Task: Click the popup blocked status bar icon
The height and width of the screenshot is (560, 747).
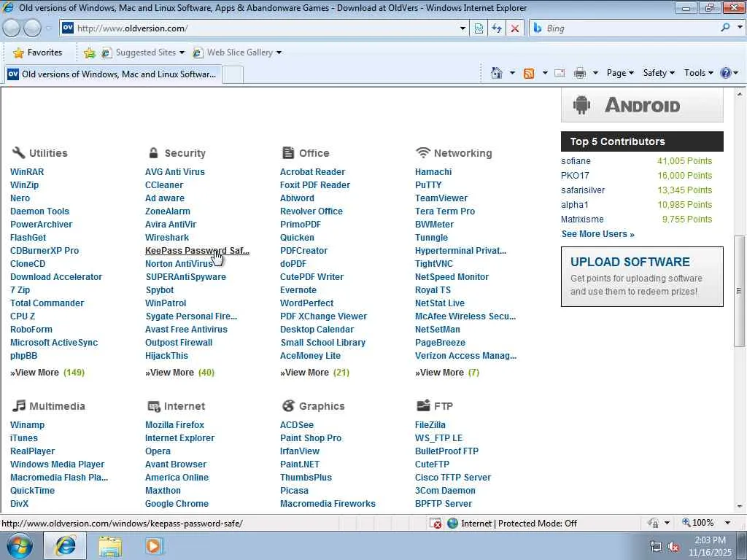Action: (x=435, y=524)
